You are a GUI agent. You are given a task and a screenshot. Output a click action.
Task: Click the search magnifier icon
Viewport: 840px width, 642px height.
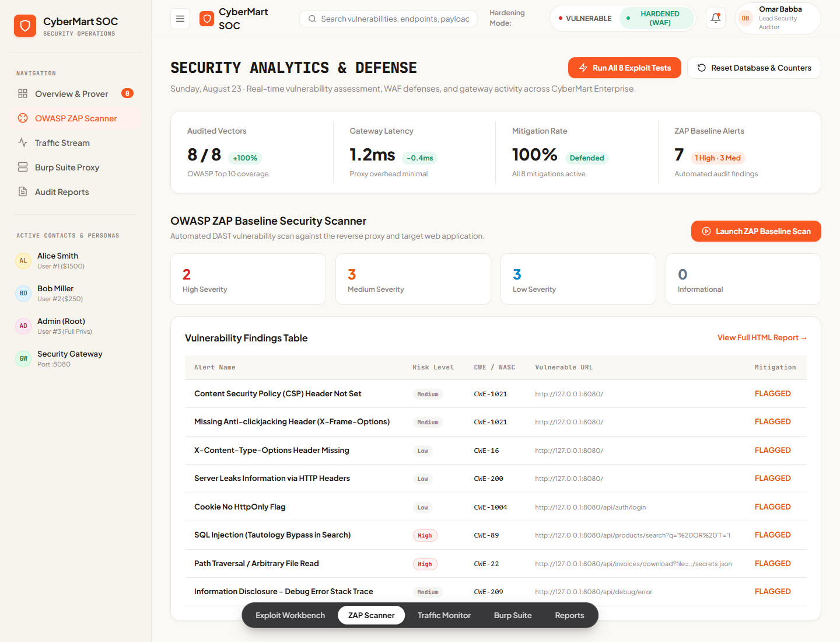tap(312, 19)
